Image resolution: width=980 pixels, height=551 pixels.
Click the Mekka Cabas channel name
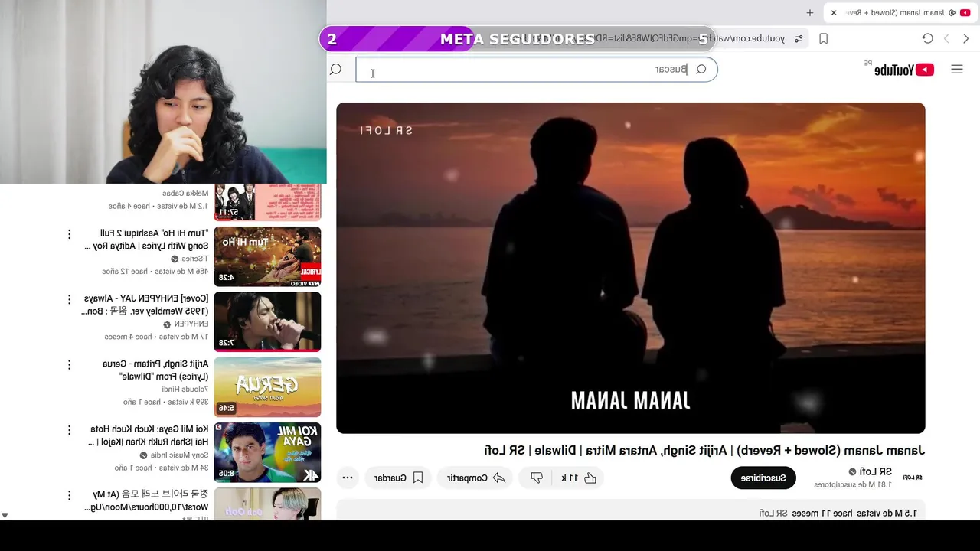point(185,194)
